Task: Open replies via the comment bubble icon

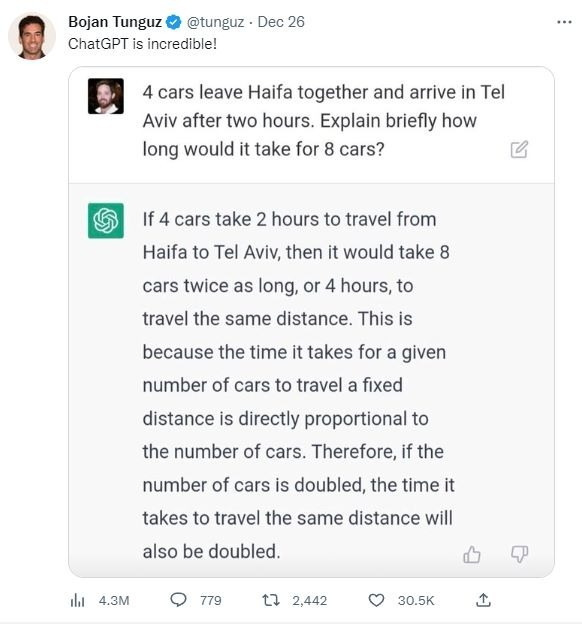Action: (x=178, y=600)
